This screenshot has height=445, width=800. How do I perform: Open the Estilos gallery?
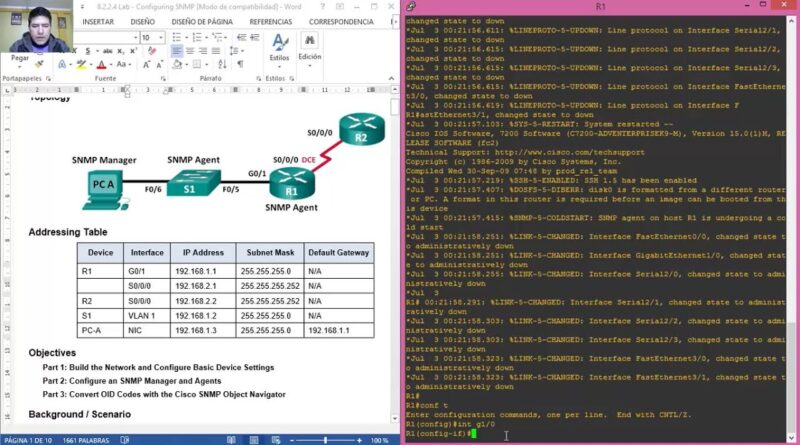279,49
